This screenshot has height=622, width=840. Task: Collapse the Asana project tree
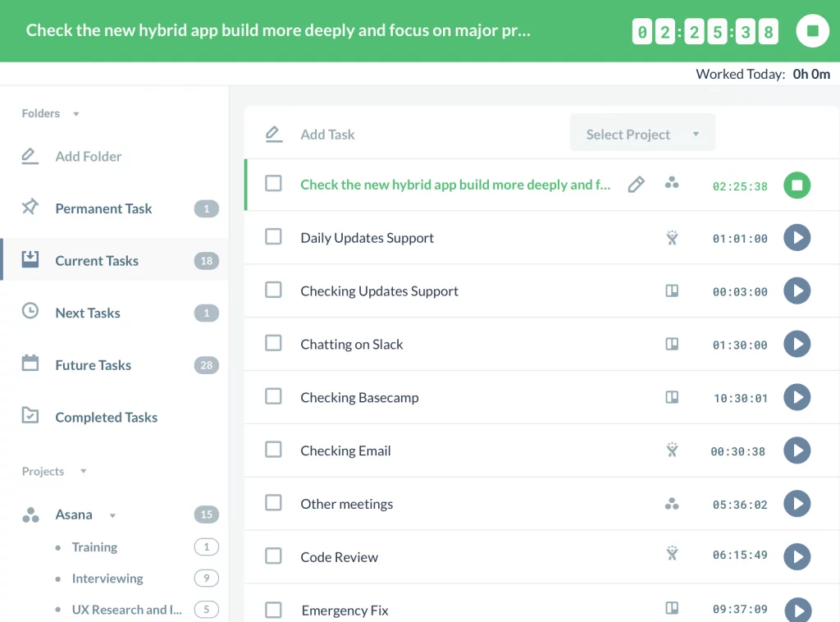click(112, 515)
